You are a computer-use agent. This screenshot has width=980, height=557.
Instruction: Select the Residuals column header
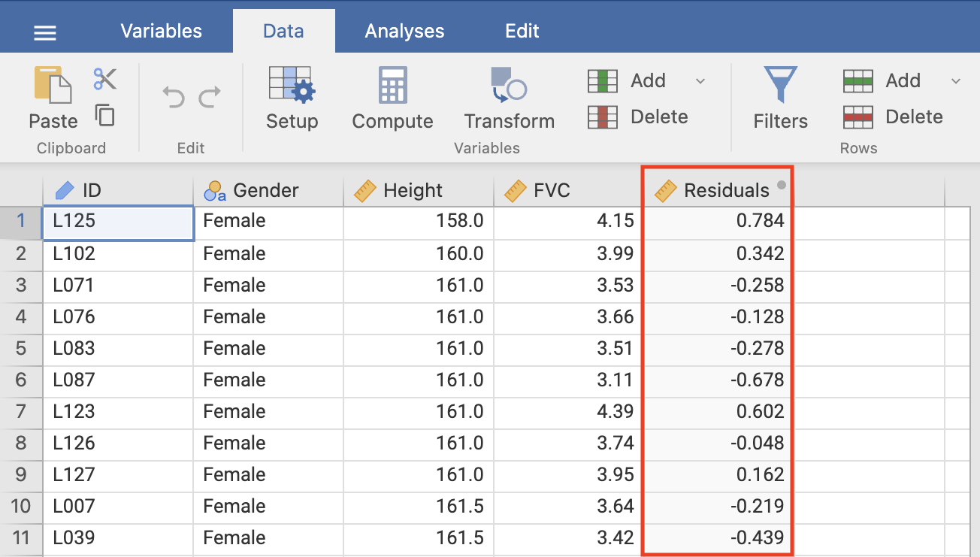tap(718, 191)
